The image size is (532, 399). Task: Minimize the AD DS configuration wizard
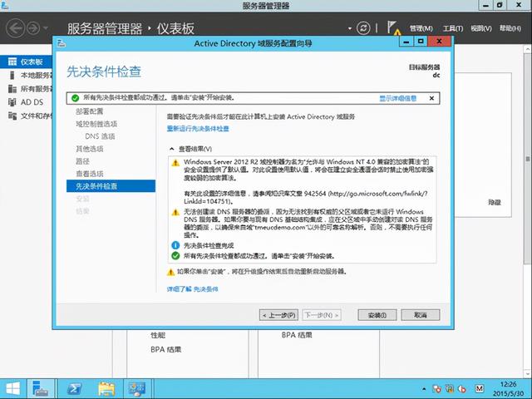[x=406, y=42]
